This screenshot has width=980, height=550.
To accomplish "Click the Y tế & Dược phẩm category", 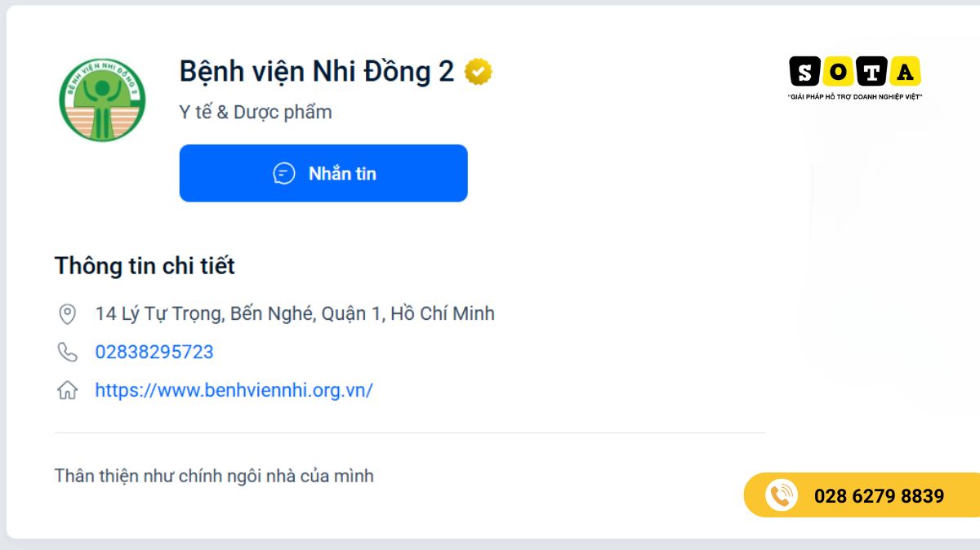I will [x=256, y=112].
